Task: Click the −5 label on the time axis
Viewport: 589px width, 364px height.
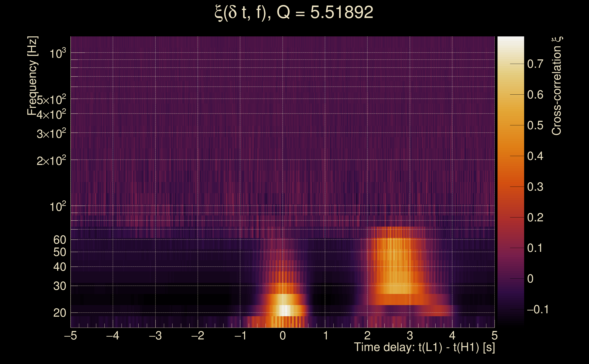Action: pos(71,336)
